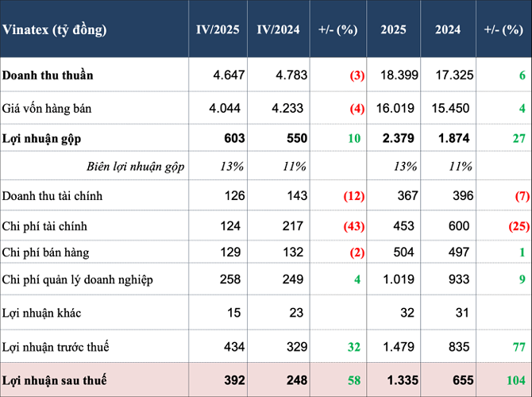
Task: Select the row label "Lợi nhuận khác"
Action: click(x=41, y=313)
